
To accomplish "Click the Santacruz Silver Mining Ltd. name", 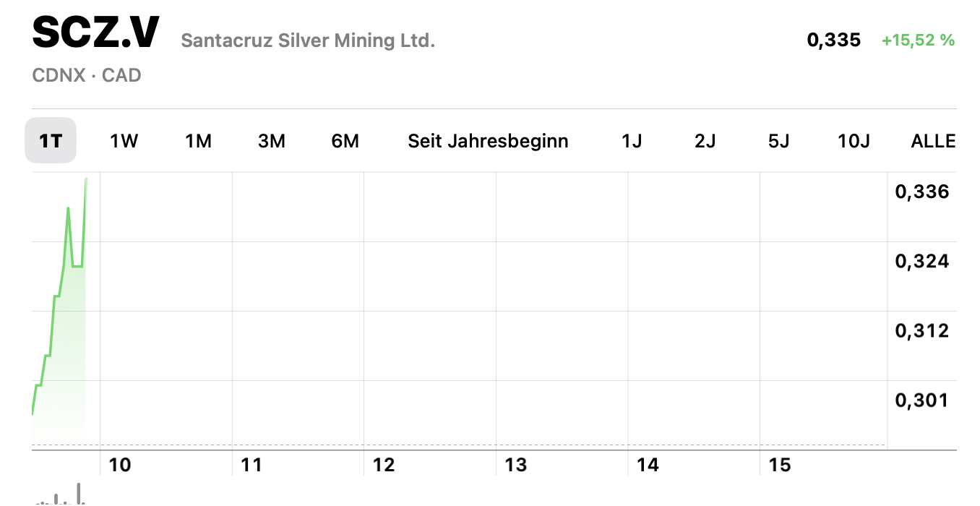I will 308,40.
